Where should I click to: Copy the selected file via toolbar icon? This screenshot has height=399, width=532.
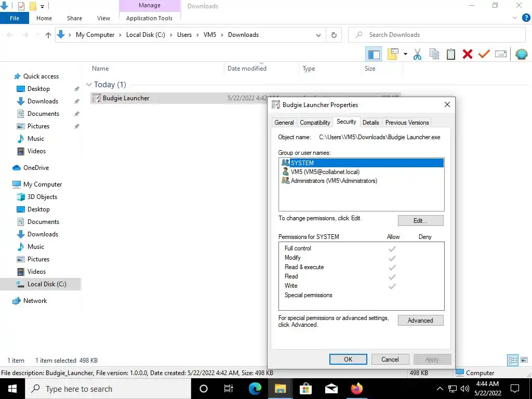(434, 54)
